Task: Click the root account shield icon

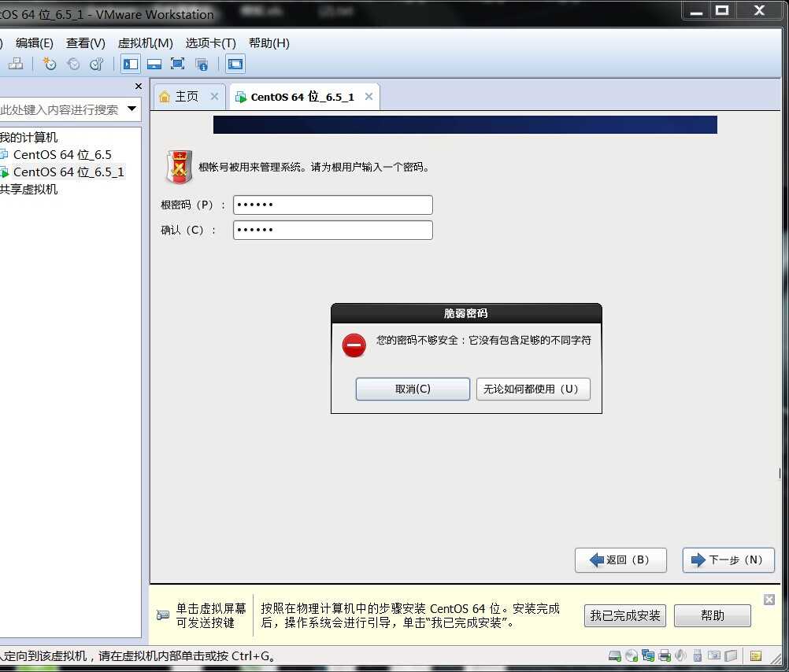Action: pyautogui.click(x=179, y=167)
